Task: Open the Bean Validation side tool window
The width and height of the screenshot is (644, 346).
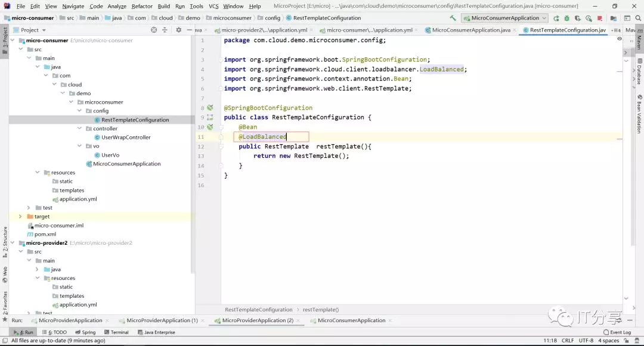Action: [x=639, y=114]
